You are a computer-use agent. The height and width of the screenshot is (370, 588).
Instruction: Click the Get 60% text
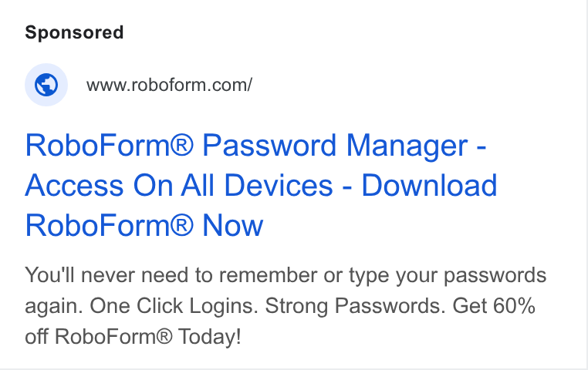point(494,305)
